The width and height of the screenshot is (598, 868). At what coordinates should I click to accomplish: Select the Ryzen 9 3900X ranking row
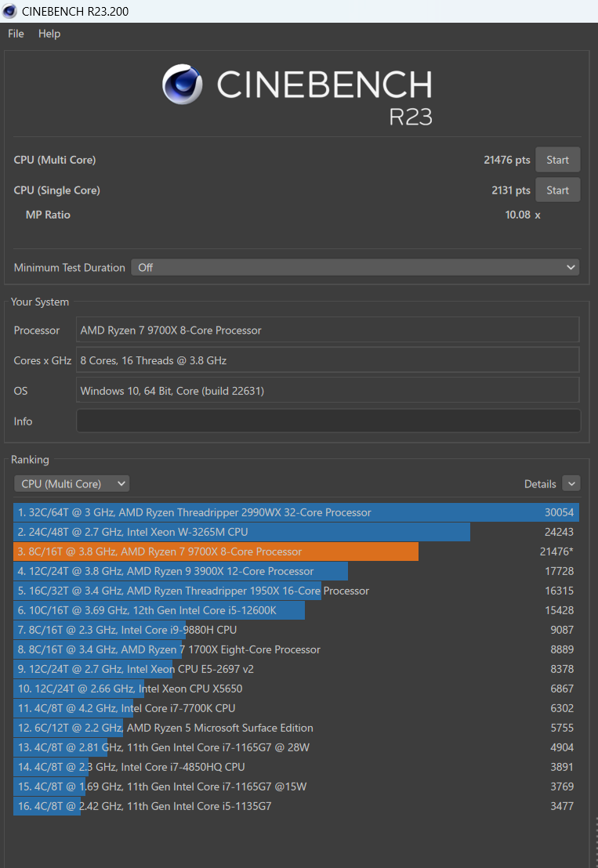pyautogui.click(x=296, y=571)
